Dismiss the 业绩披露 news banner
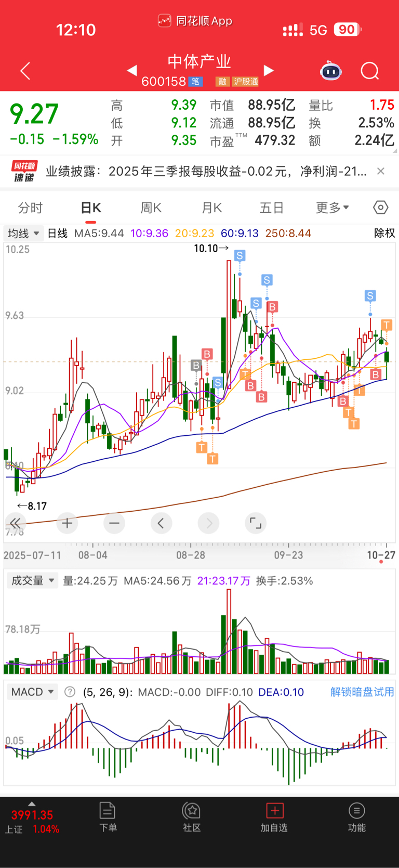399x868 pixels. tap(381, 171)
